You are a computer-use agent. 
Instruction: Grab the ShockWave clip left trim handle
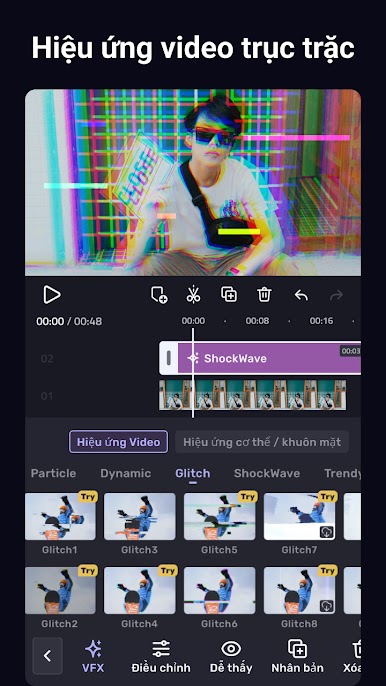click(168, 358)
